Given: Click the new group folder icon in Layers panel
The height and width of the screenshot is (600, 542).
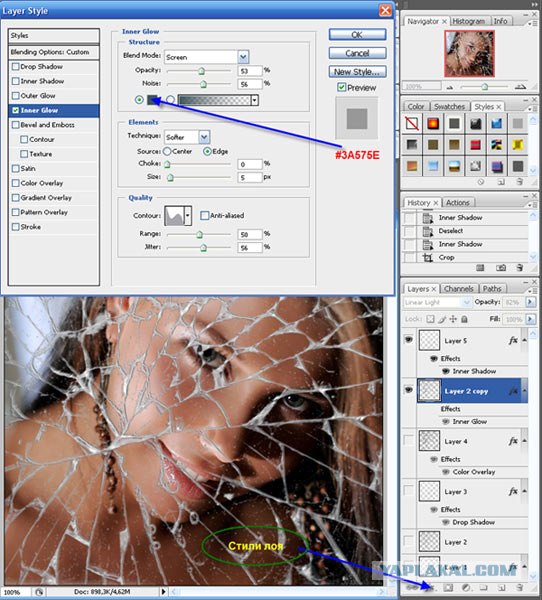Looking at the screenshot, I should click(483, 587).
